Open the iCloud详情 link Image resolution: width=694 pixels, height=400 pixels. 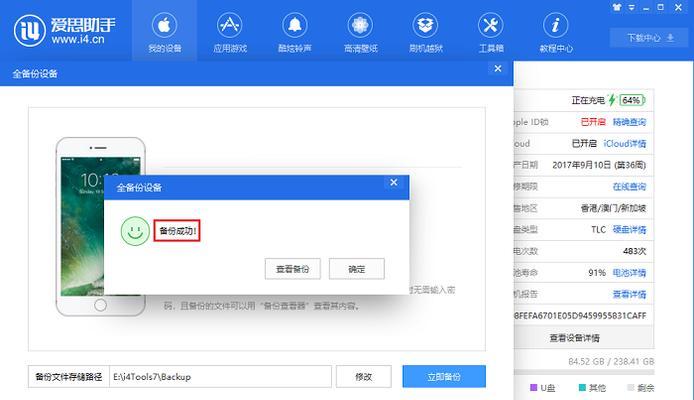click(630, 143)
